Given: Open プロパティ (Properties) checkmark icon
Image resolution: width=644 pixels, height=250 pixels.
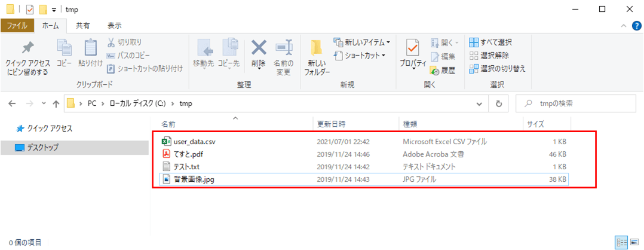Looking at the screenshot, I should click(x=412, y=48).
